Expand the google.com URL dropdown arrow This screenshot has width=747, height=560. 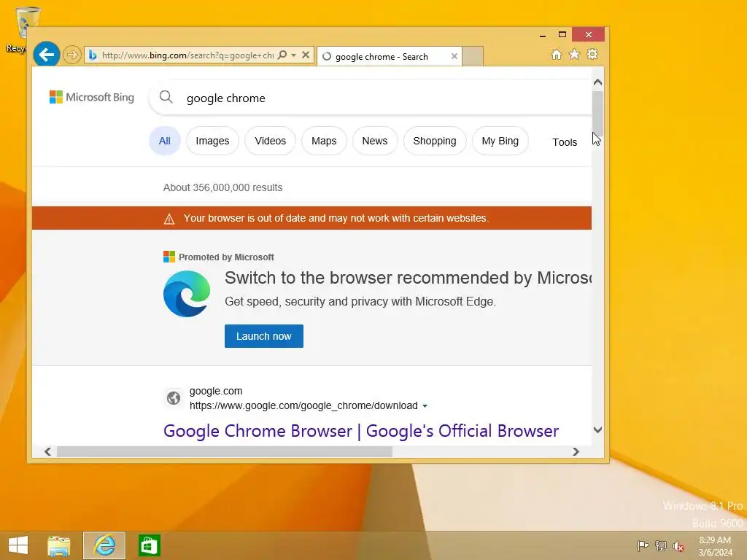pyautogui.click(x=425, y=406)
